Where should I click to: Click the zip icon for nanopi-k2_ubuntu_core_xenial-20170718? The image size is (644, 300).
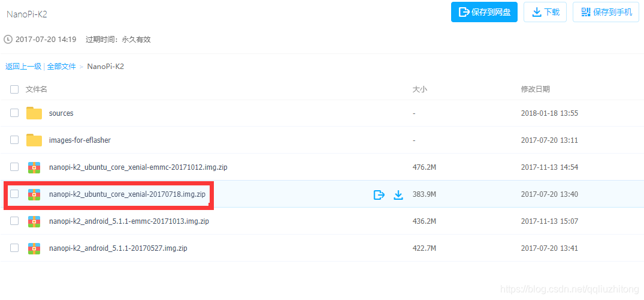34,194
